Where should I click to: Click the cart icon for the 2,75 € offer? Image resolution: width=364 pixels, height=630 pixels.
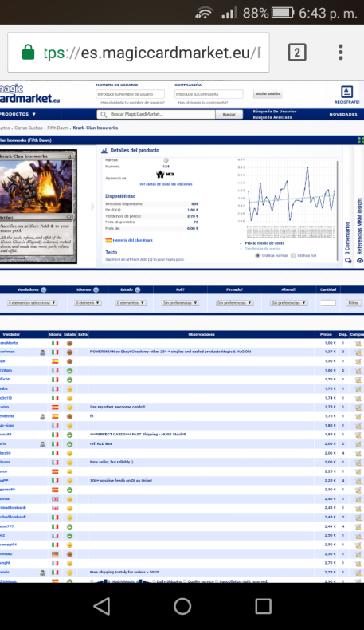[358, 572]
